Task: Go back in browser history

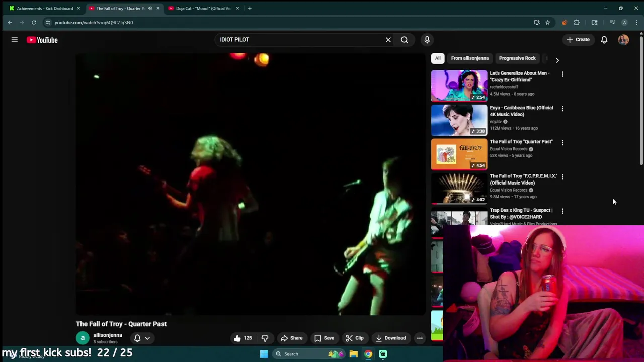Action: tap(10, 22)
